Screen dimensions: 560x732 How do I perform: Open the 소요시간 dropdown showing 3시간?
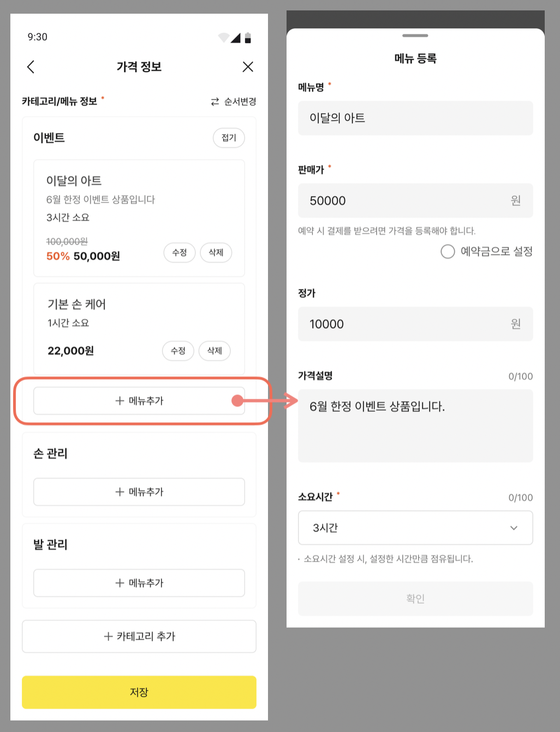tap(415, 528)
